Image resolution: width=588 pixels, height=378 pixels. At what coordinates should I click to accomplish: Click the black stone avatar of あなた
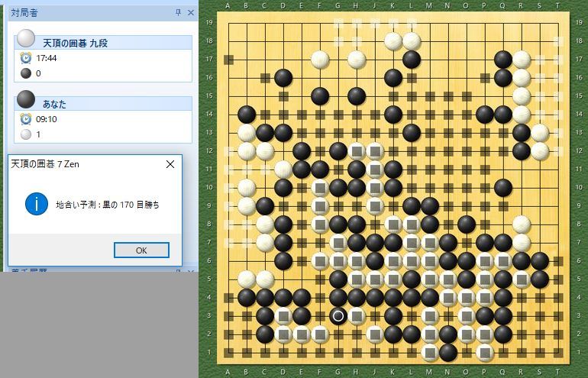[26, 99]
